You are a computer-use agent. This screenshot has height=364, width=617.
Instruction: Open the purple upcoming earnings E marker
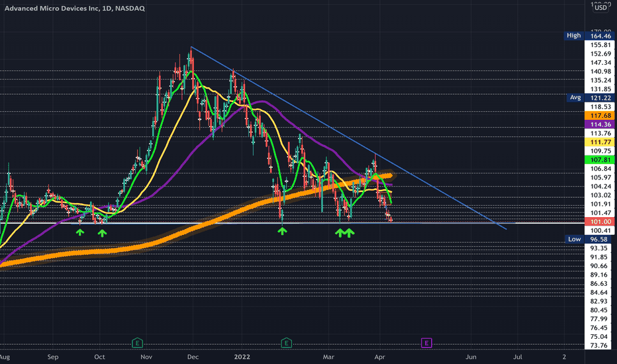[426, 343]
